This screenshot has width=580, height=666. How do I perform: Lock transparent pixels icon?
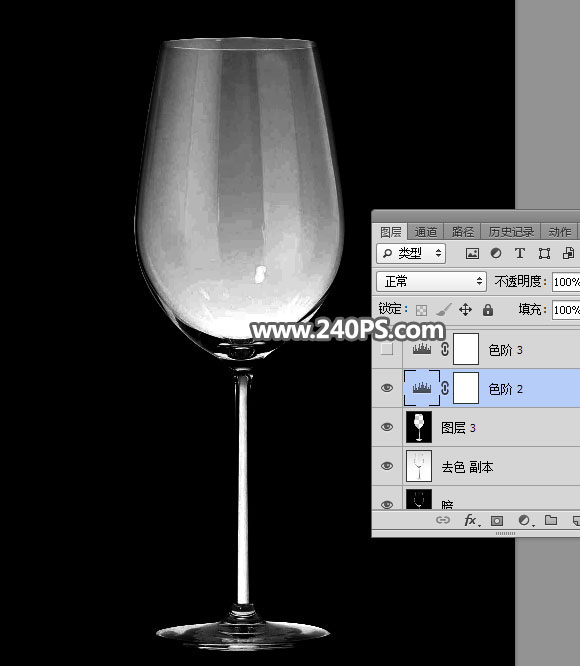click(x=421, y=310)
